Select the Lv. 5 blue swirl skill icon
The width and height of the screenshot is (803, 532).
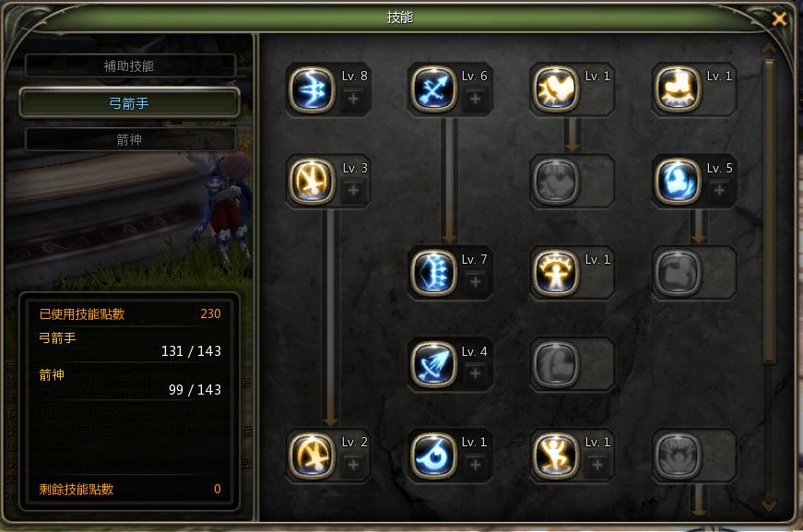pyautogui.click(x=678, y=182)
